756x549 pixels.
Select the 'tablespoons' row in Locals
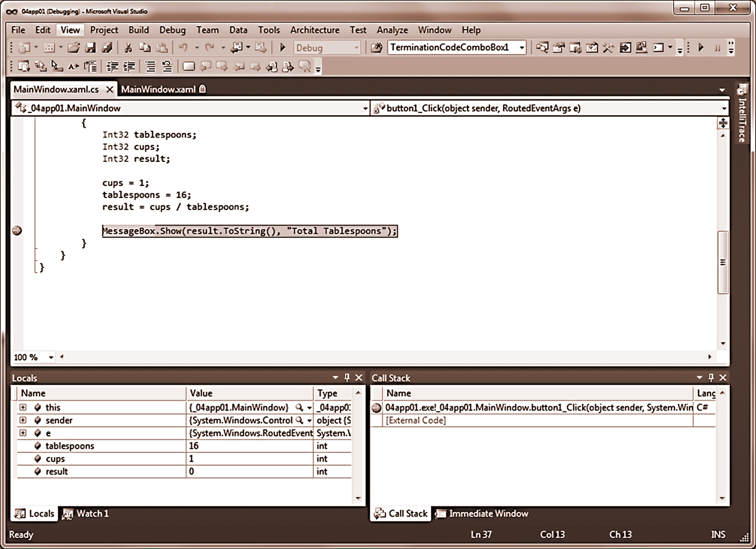pyautogui.click(x=184, y=446)
